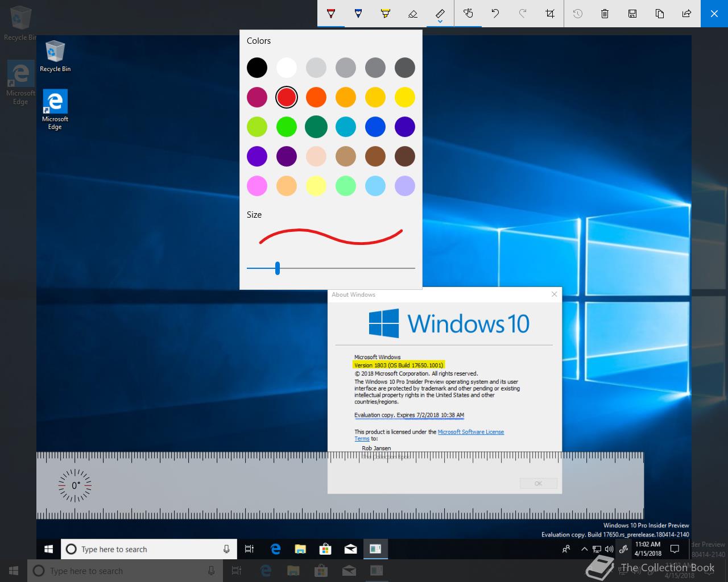Select the lavender swatch

click(405, 186)
